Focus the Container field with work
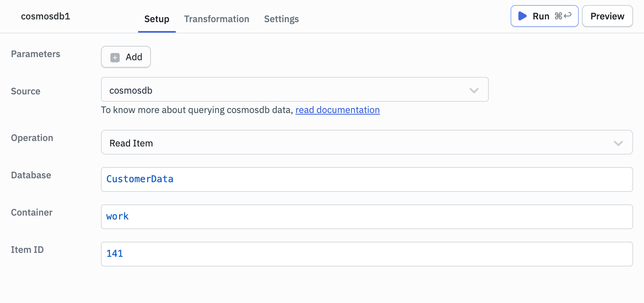Image resolution: width=644 pixels, height=303 pixels. click(367, 217)
